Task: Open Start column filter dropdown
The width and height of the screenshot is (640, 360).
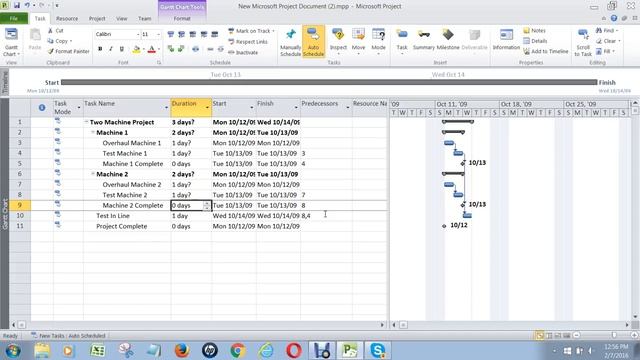Action: click(251, 107)
